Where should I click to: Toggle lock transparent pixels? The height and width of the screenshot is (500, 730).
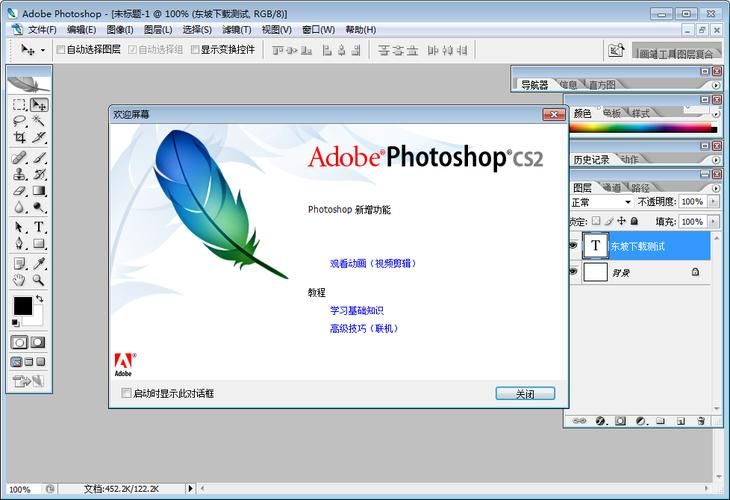(x=596, y=221)
